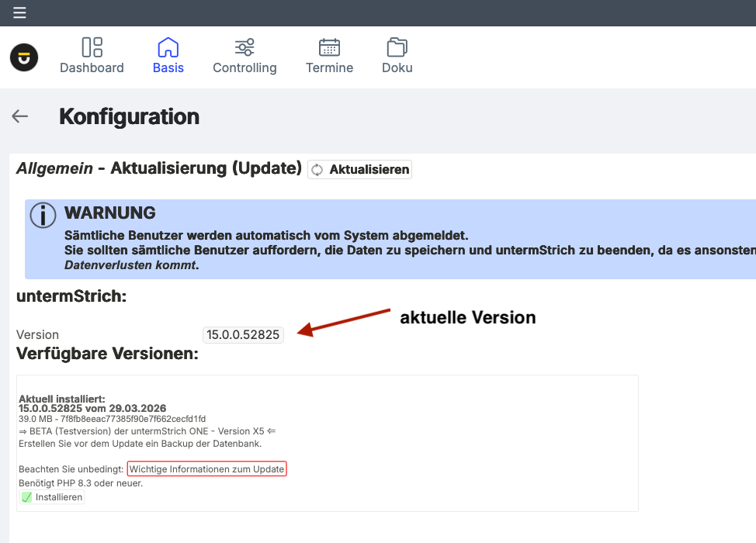Click the Version field showing 15.0.0.52825

[243, 335]
